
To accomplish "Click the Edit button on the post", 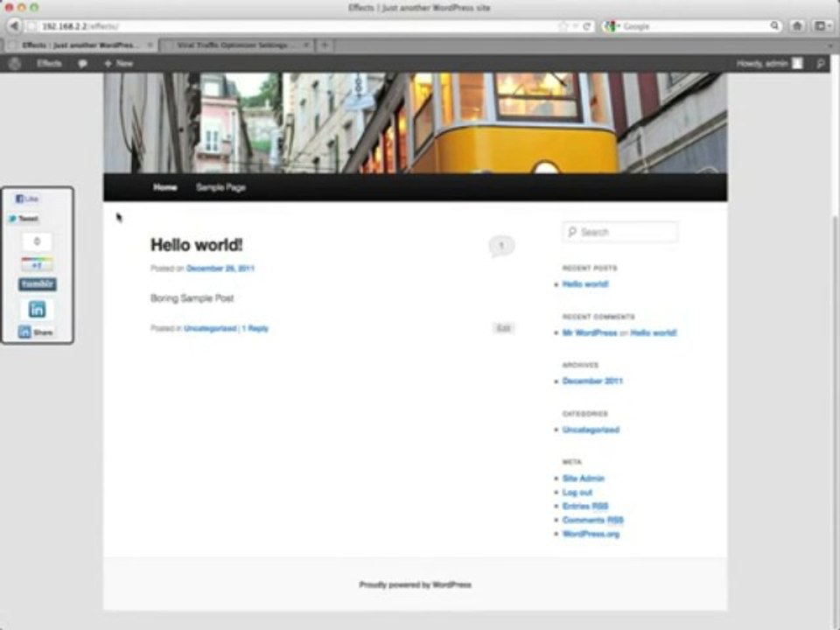I will [x=503, y=328].
